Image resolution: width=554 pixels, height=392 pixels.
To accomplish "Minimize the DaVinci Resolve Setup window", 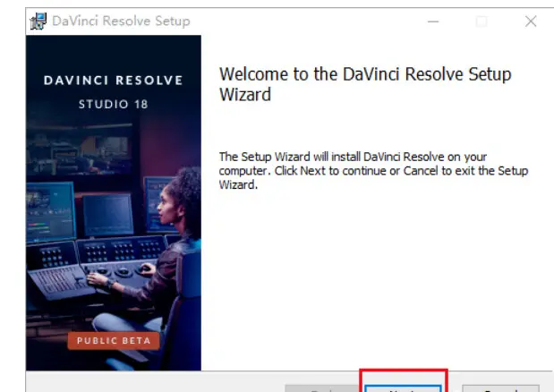I will click(433, 21).
